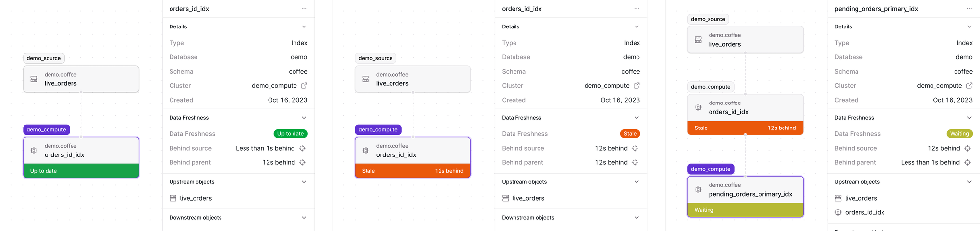The image size is (980, 231).
Task: Collapse Upstream objects section listing orders_id_idx
Action: 969,182
